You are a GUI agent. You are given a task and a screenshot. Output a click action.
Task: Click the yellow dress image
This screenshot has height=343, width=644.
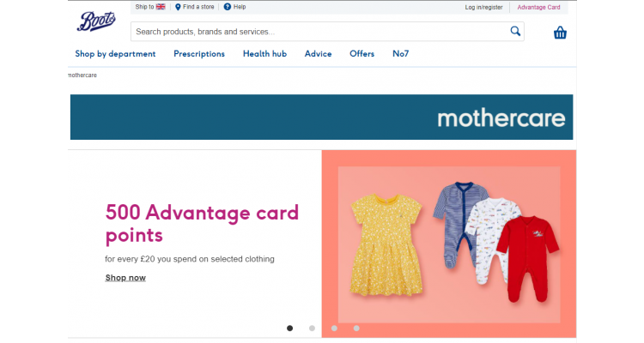click(x=386, y=244)
